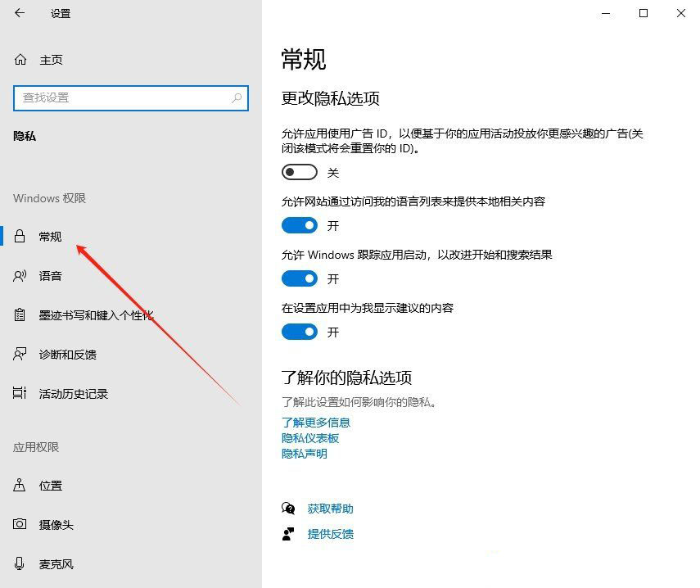Screen dimensions: 700x588
Task: Enable the 广告 ID toggle
Action: coord(299,172)
